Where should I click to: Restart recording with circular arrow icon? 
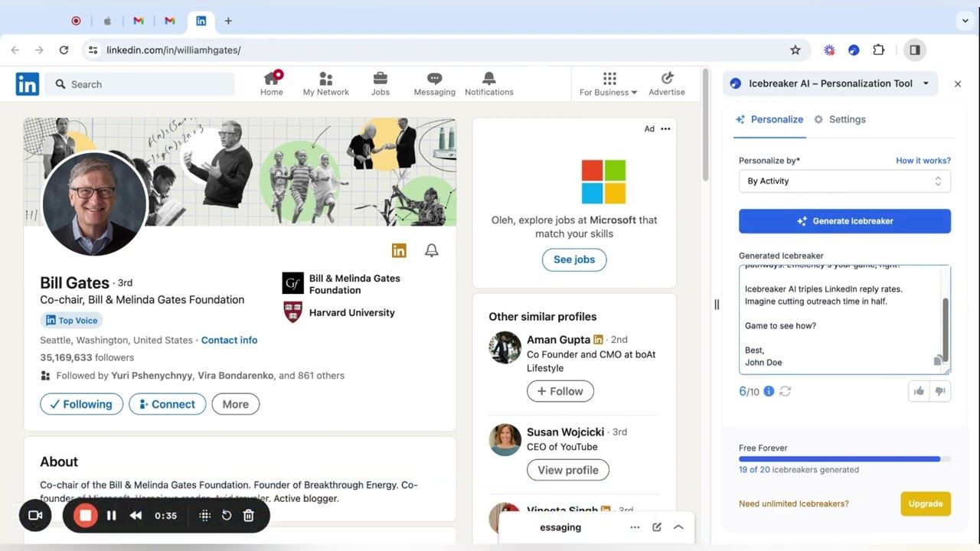coord(227,516)
